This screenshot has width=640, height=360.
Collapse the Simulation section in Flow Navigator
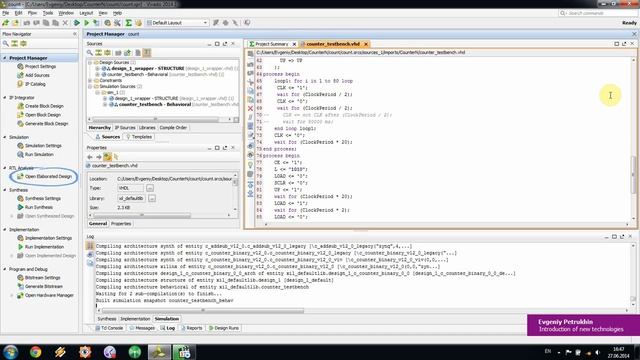coord(5,137)
